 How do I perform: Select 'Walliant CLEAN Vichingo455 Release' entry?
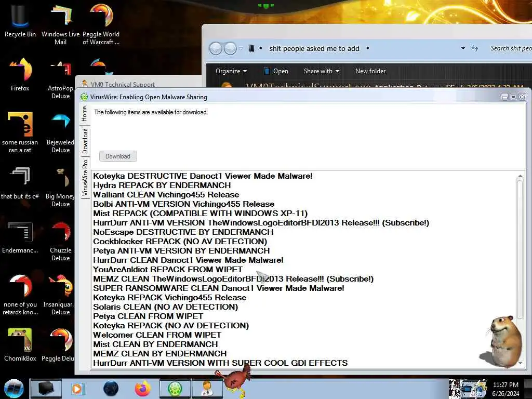coord(166,195)
